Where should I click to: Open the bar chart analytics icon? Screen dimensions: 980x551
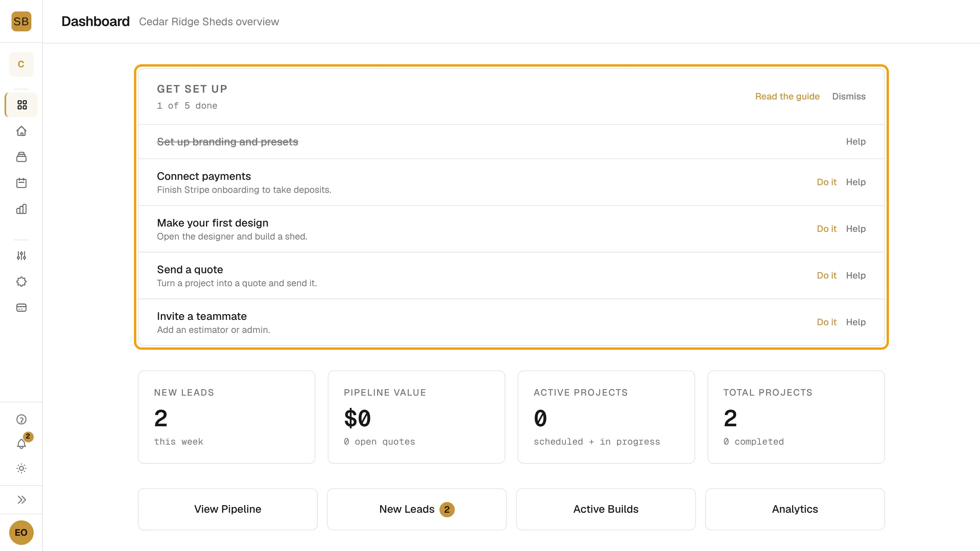coord(21,209)
